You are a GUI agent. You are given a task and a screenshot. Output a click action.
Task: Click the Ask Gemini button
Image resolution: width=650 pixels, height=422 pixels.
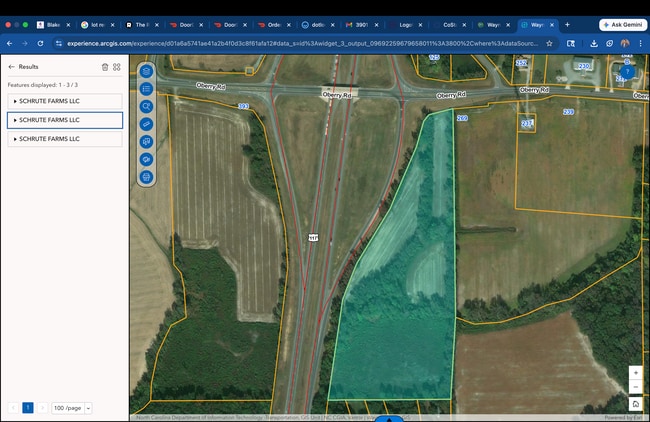point(622,24)
